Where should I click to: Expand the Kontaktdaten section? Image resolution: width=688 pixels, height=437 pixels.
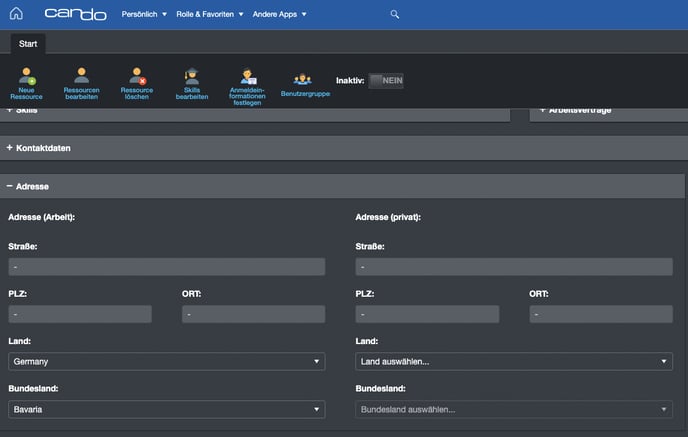coord(43,148)
